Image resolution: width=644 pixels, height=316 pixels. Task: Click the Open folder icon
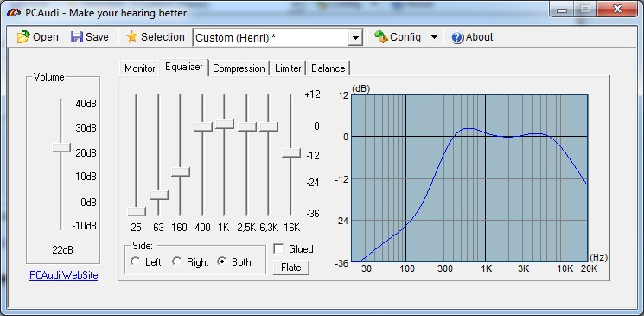tap(23, 37)
